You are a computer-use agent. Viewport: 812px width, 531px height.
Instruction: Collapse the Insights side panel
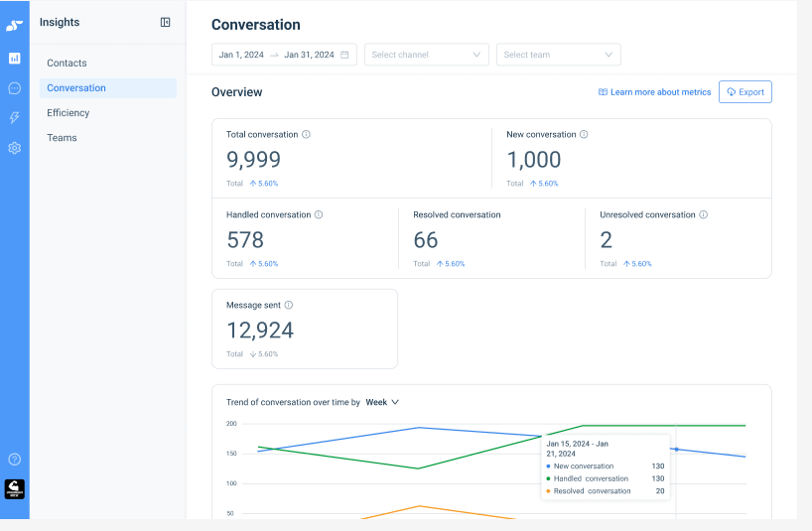pos(166,22)
